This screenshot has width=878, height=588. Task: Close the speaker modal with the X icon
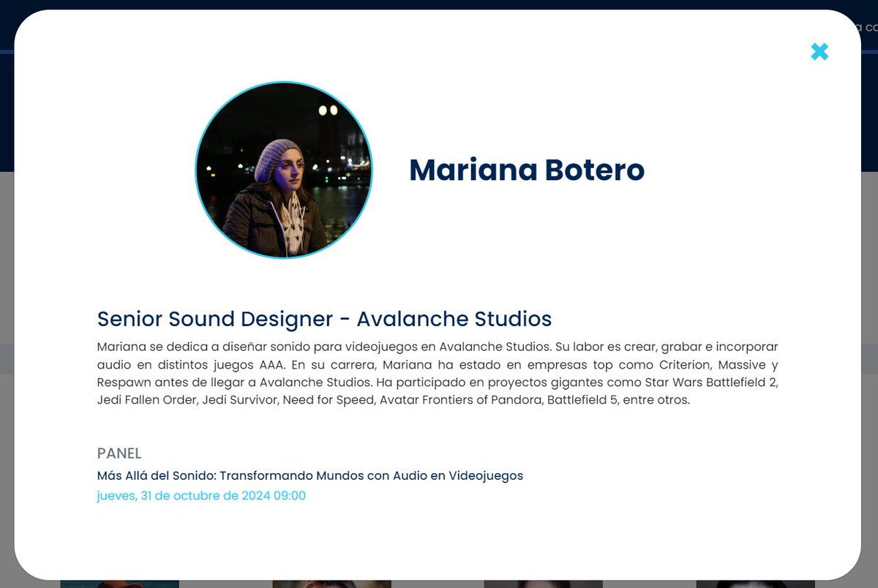pos(819,52)
